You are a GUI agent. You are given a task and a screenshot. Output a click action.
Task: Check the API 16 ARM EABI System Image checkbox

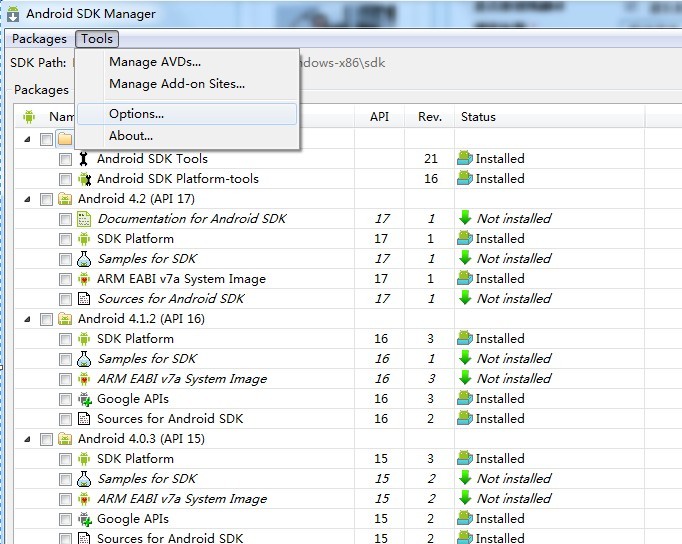tap(65, 379)
